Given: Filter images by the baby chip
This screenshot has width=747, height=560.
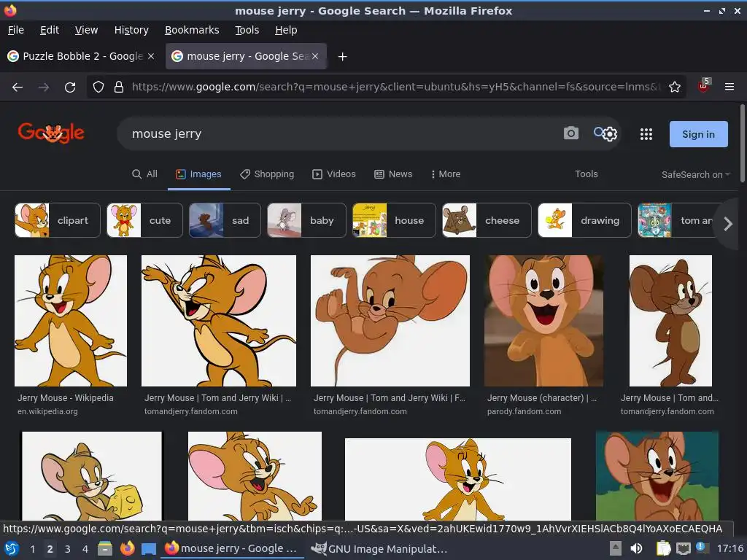Looking at the screenshot, I should click(307, 220).
